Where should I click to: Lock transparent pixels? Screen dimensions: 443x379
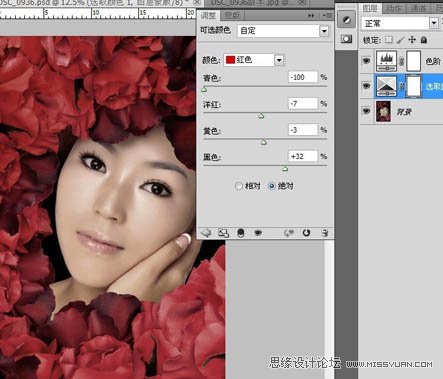coord(389,40)
